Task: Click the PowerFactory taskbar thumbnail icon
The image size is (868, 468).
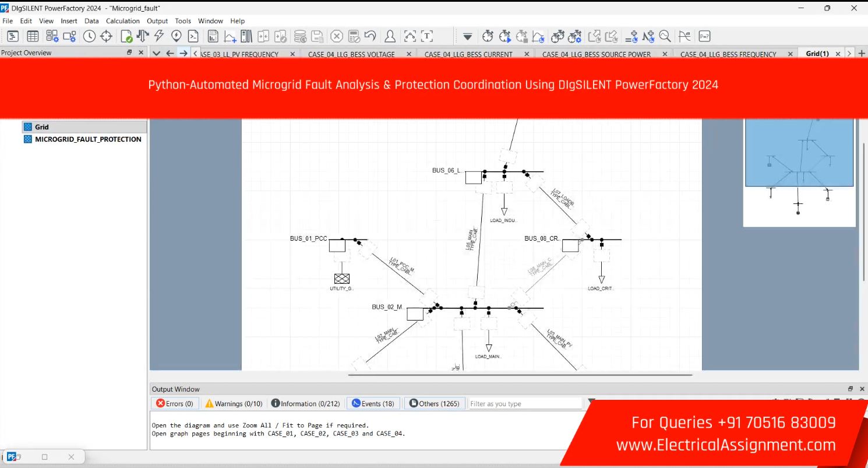Action: click(x=12, y=457)
